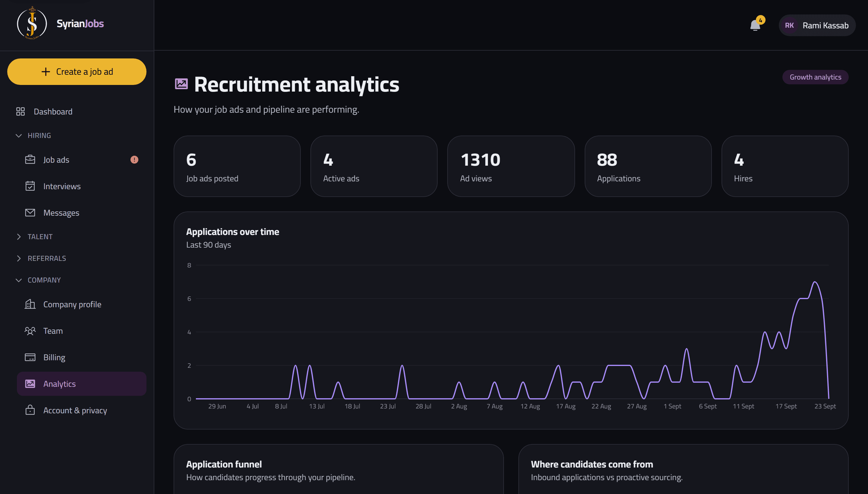Click the Billing card icon
868x494 pixels.
tap(30, 357)
